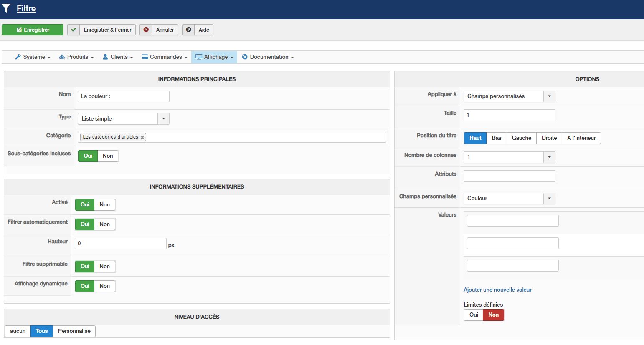Open the Champs personnalisés 'Couleur' dropdown

pos(510,199)
